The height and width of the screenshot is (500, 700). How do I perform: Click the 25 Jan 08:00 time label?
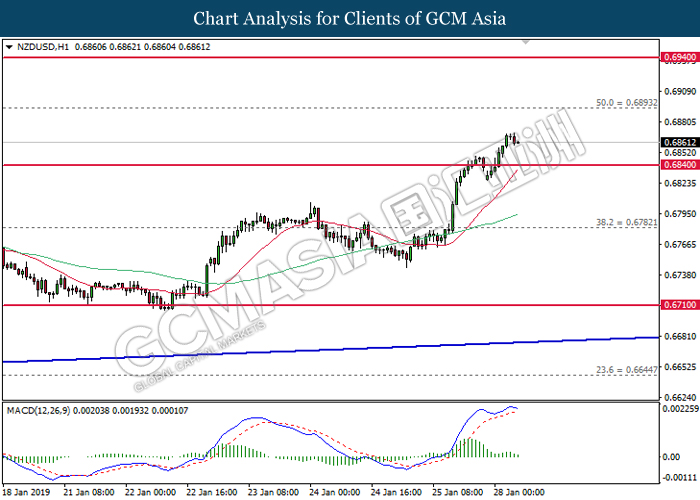point(458,492)
